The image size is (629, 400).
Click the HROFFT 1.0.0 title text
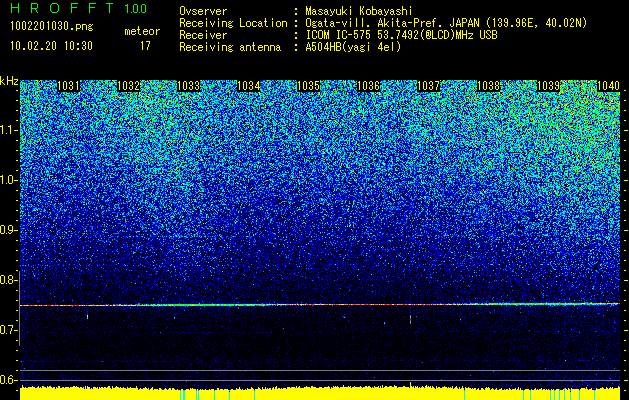pyautogui.click(x=79, y=8)
